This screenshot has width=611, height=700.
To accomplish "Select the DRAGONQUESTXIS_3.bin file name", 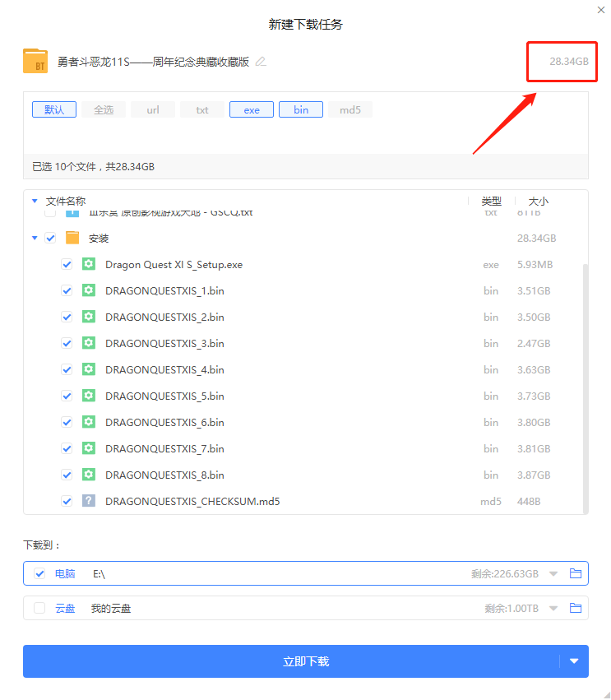I will tap(164, 344).
